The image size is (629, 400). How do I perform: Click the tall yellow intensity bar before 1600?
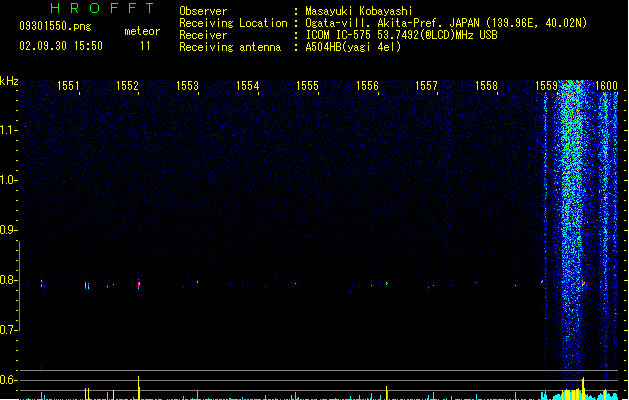point(583,388)
